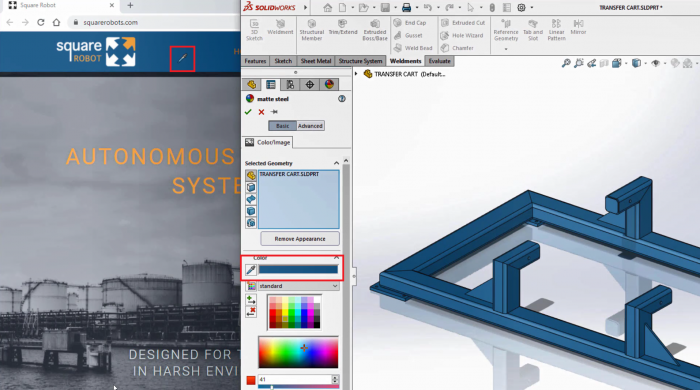Image resolution: width=700 pixels, height=390 pixels.
Task: Open the Sheet Metal tab
Action: tap(316, 61)
